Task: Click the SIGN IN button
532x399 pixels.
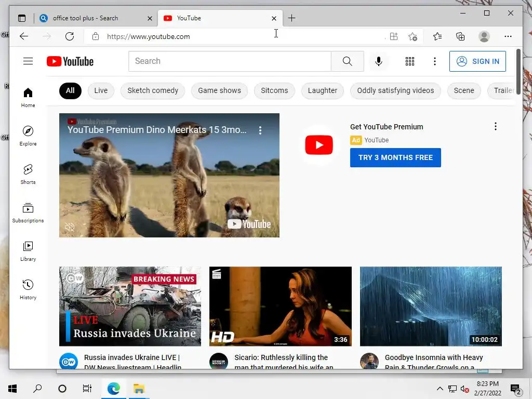Action: pos(477,61)
